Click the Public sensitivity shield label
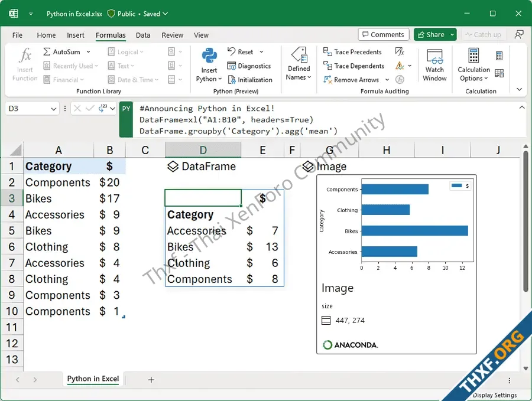532x401 pixels. pos(121,14)
